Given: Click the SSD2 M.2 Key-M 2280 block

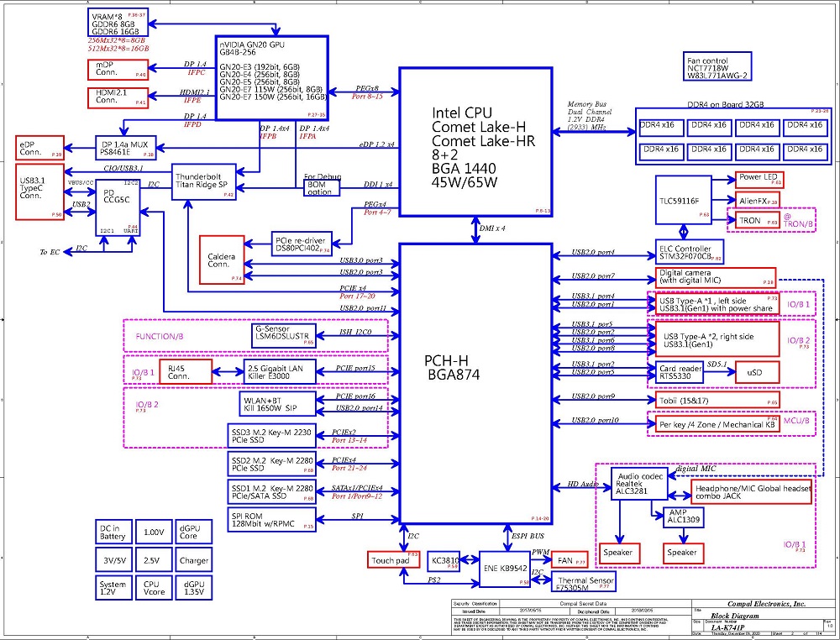Looking at the screenshot, I should (x=272, y=464).
